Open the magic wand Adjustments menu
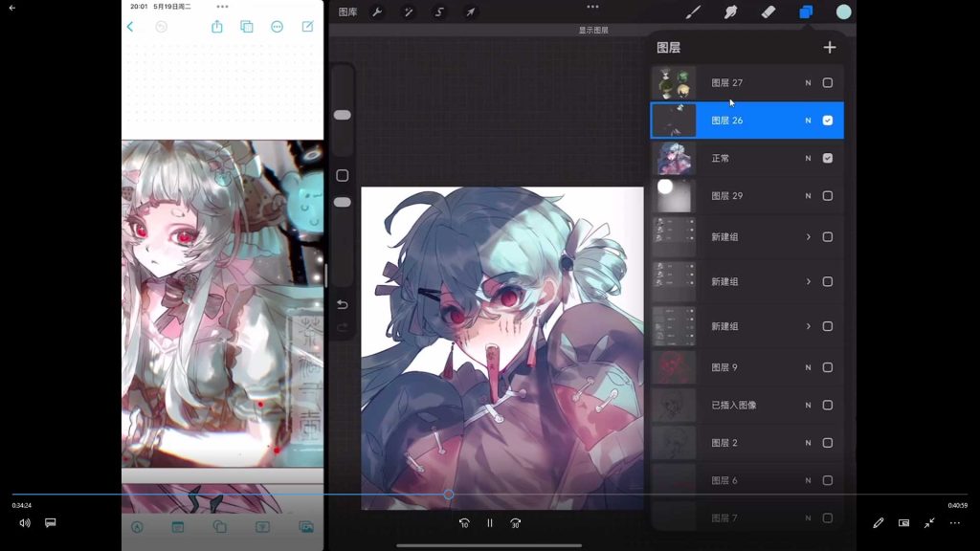Image resolution: width=980 pixels, height=551 pixels. pos(408,11)
